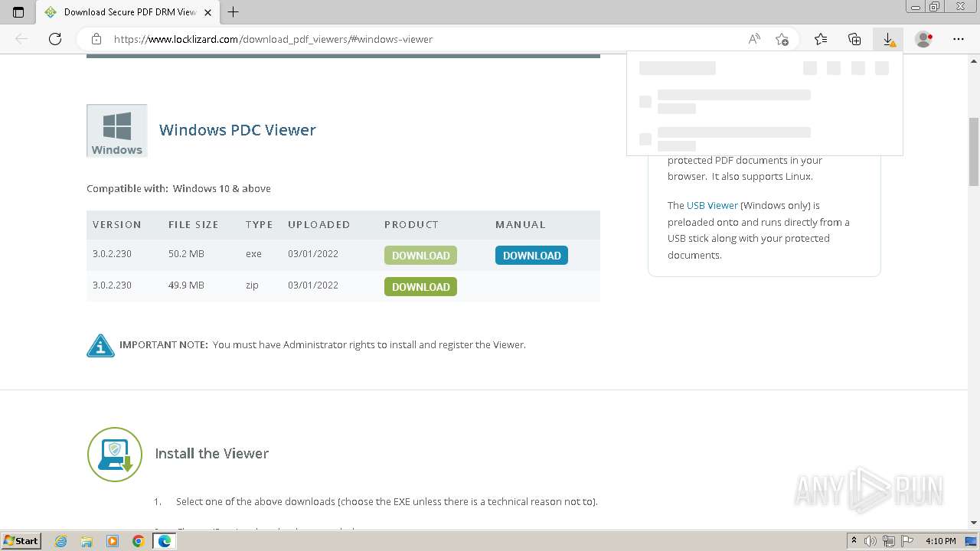Click the vertical page scrollbar thumb
980x551 pixels.
pos(974,152)
